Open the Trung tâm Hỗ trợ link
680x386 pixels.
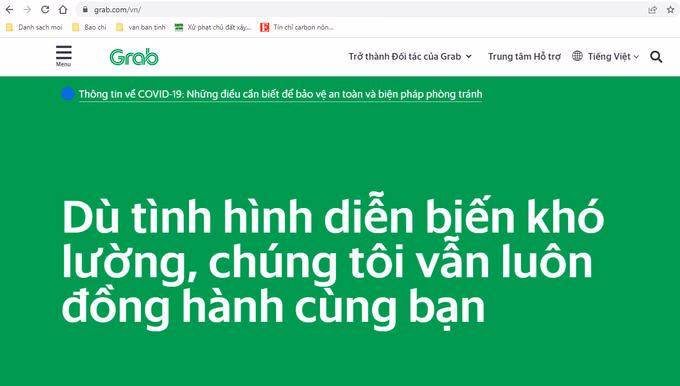pyautogui.click(x=524, y=56)
